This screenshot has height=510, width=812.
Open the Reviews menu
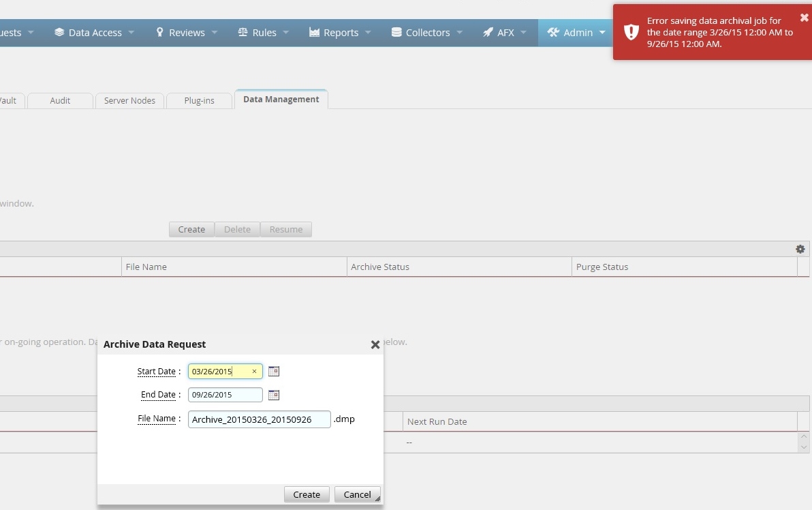point(186,33)
